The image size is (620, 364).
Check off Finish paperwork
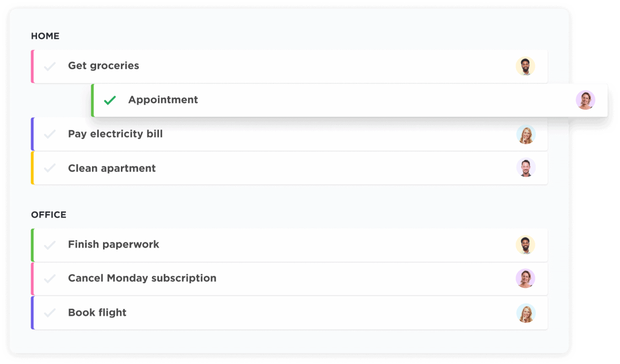[x=50, y=245]
